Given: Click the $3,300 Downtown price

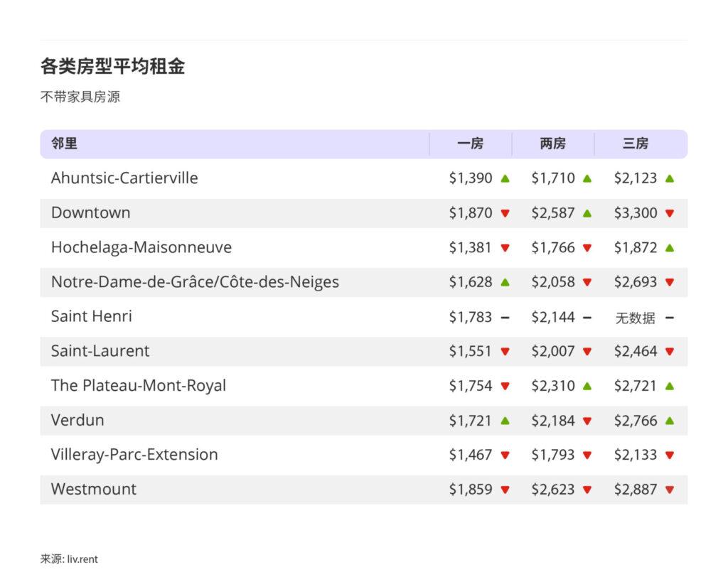Looking at the screenshot, I should click(635, 213).
